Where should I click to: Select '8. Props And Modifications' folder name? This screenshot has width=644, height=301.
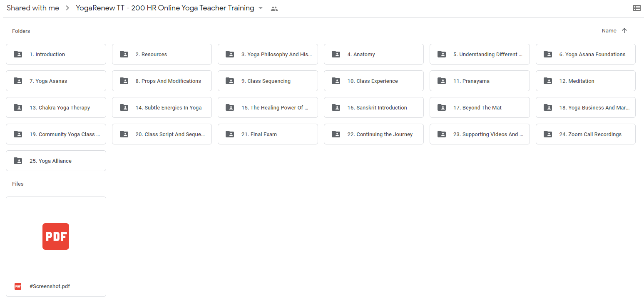click(168, 81)
